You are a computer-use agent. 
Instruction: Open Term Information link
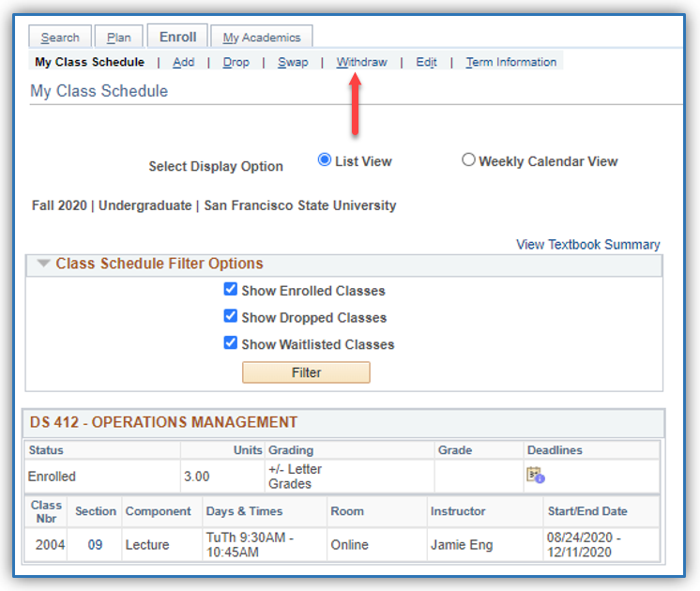click(x=511, y=62)
